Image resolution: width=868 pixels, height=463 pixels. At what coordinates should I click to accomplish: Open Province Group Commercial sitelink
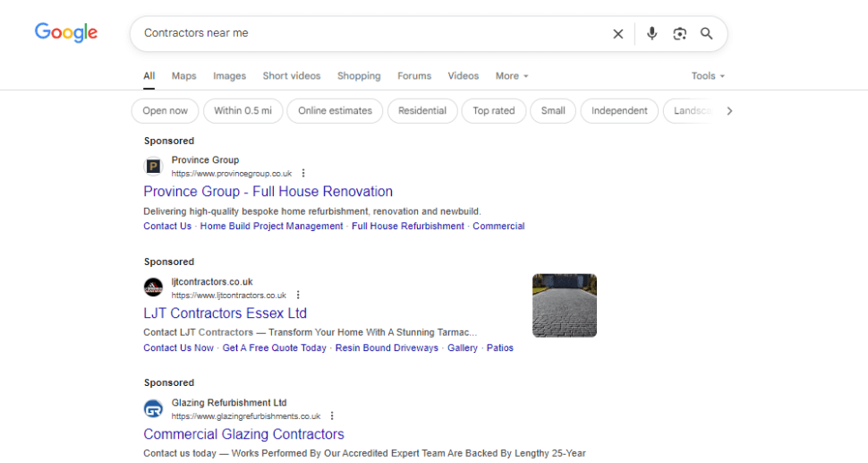point(498,226)
